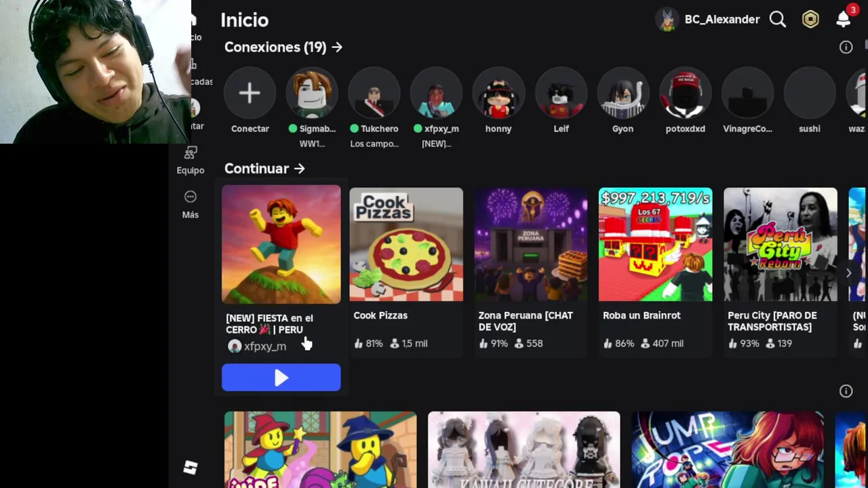The height and width of the screenshot is (488, 868).
Task: Open Kawaii Cutecore game thumbnail
Action: [524, 449]
